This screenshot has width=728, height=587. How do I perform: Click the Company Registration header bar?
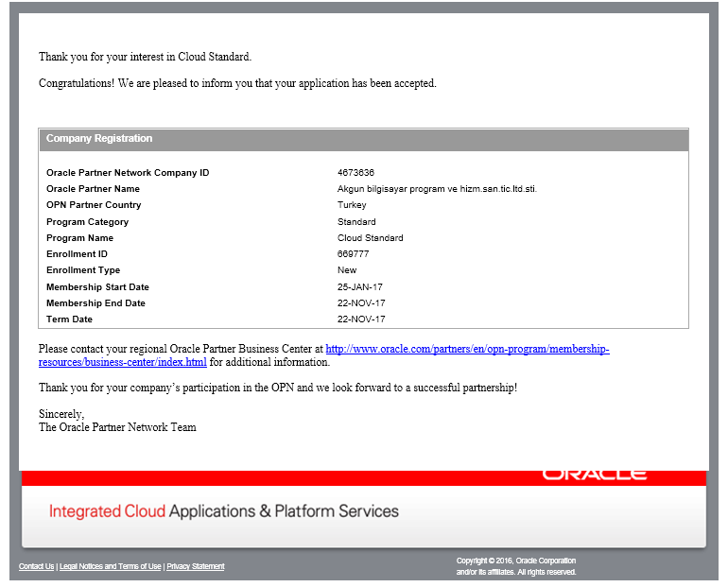pos(364,139)
